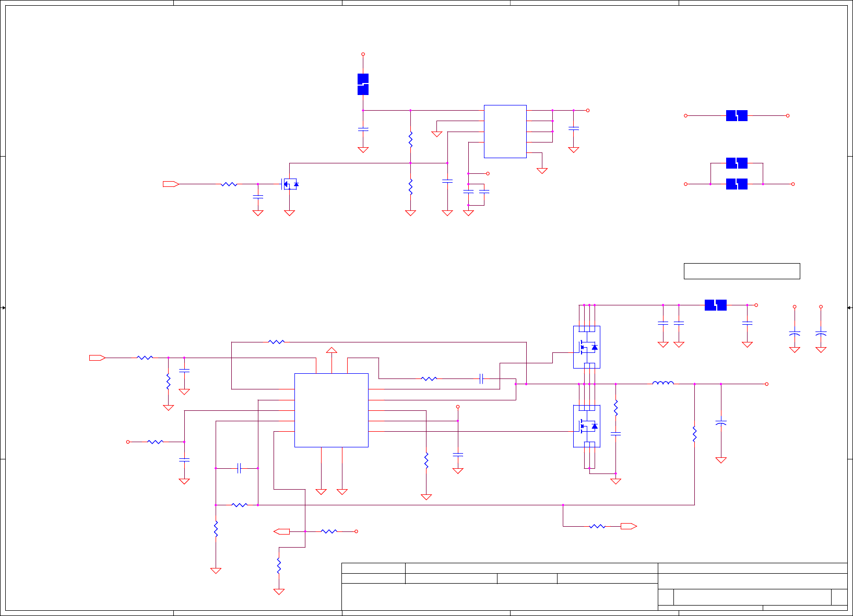Select the upper jumper of the parallel jumper pair

click(x=737, y=163)
